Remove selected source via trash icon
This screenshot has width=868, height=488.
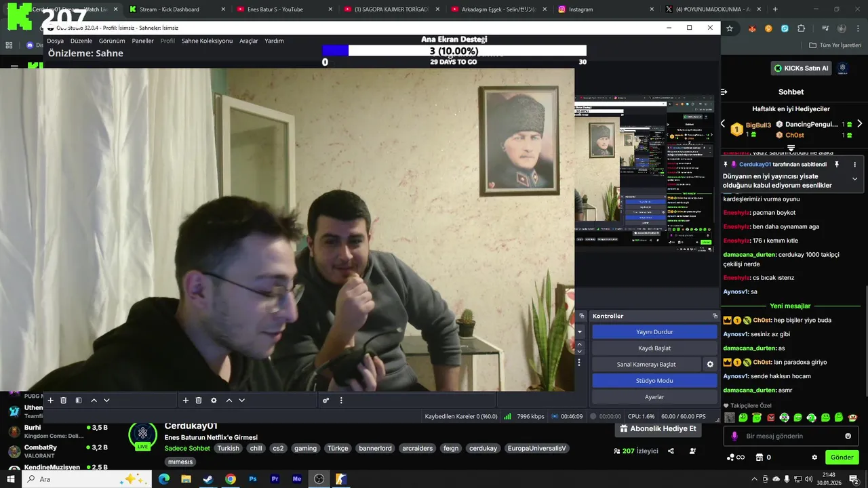click(x=199, y=401)
